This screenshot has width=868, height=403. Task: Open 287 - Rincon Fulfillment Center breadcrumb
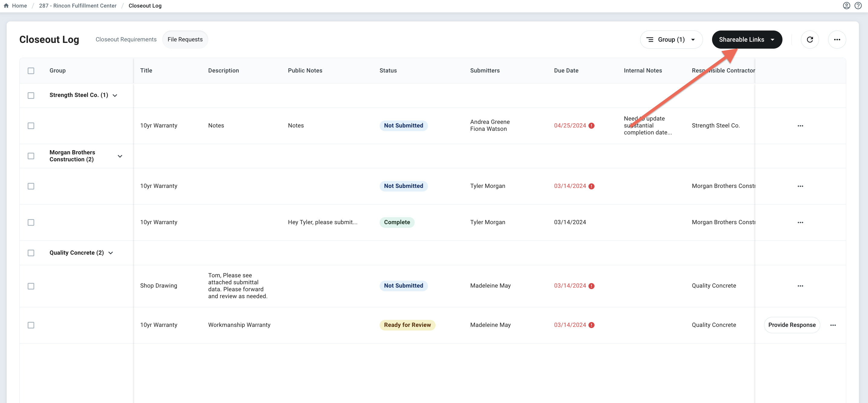pos(77,6)
